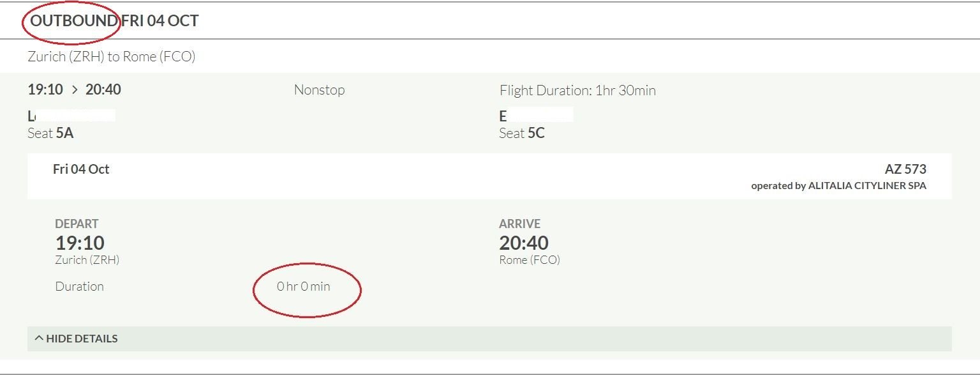The height and width of the screenshot is (375, 980).
Task: Click Flight Duration: 1hr 30min text
Action: (577, 91)
